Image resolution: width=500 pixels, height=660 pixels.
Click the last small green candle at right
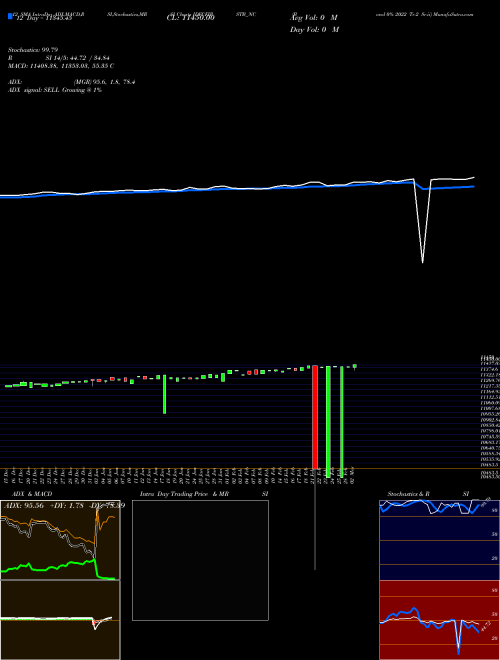(x=355, y=366)
